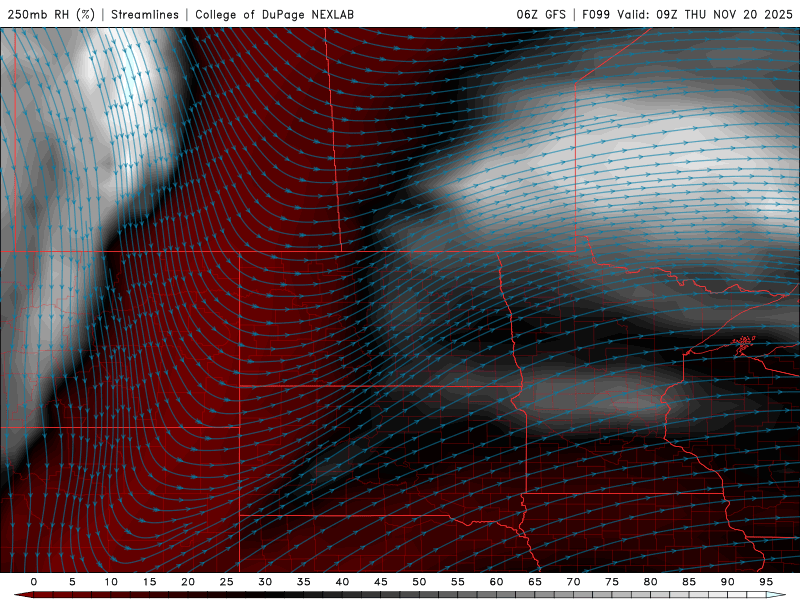Screen dimensions: 800x600
Task: Select the "95" color scale label
Action: coord(766,582)
